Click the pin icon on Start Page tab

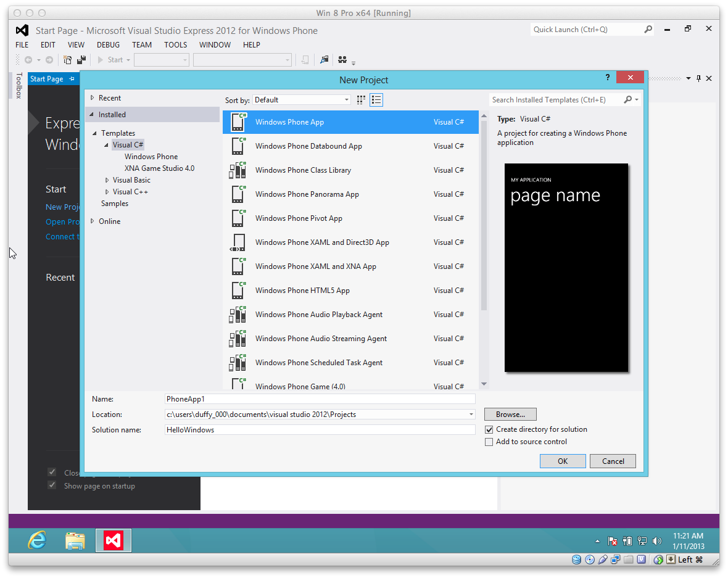tap(72, 79)
